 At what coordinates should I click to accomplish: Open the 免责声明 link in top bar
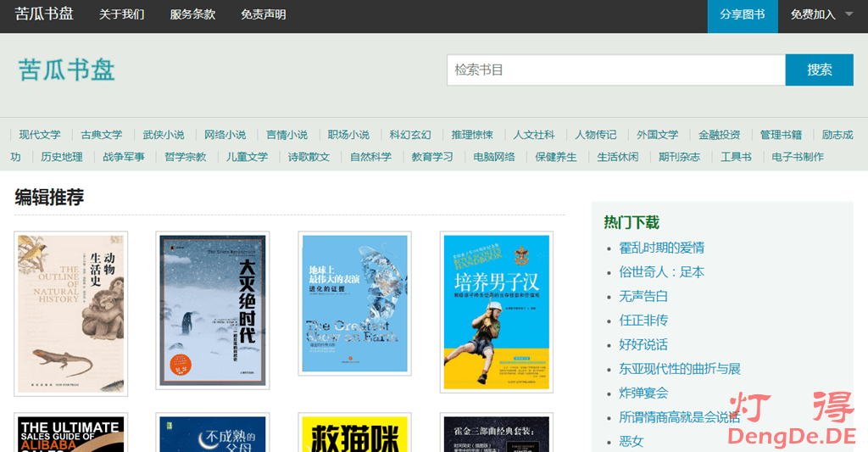point(263,14)
